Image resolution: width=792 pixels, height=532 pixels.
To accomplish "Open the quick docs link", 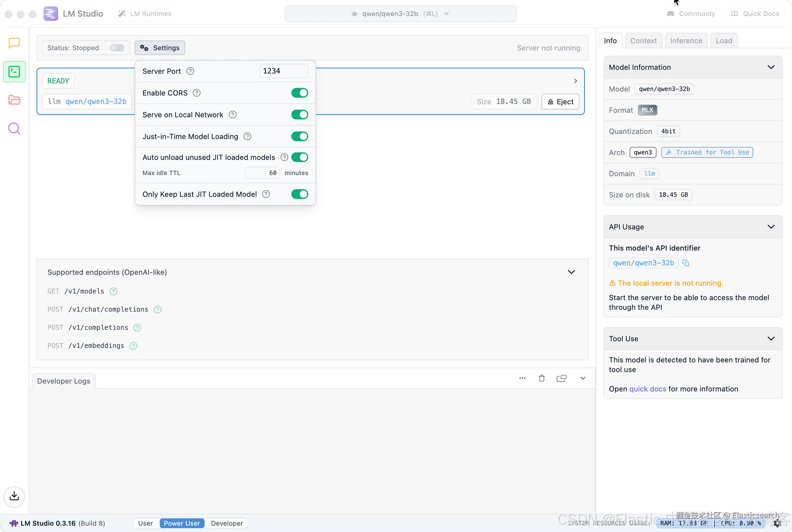I will pyautogui.click(x=647, y=389).
